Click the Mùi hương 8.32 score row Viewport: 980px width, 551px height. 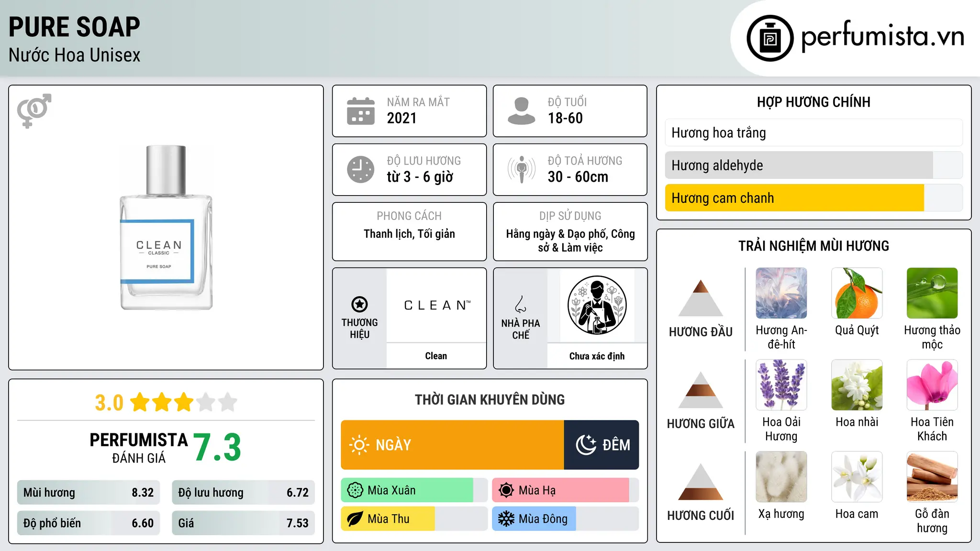pos(89,493)
